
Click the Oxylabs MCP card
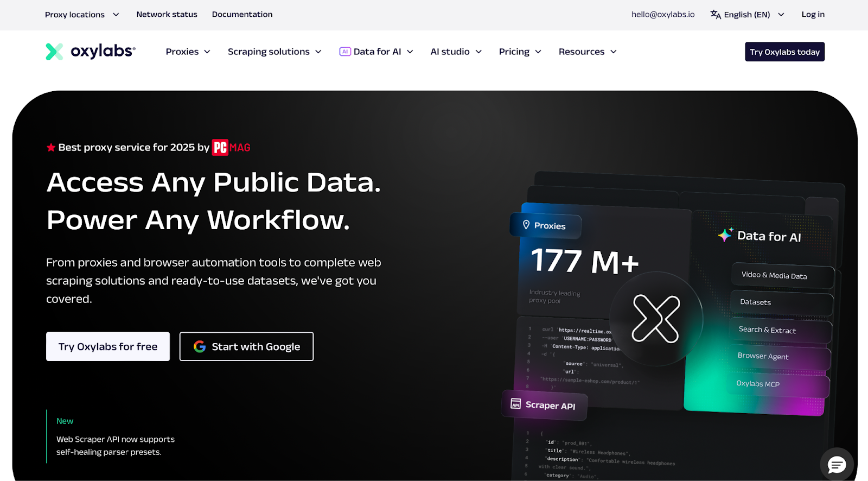(778, 384)
